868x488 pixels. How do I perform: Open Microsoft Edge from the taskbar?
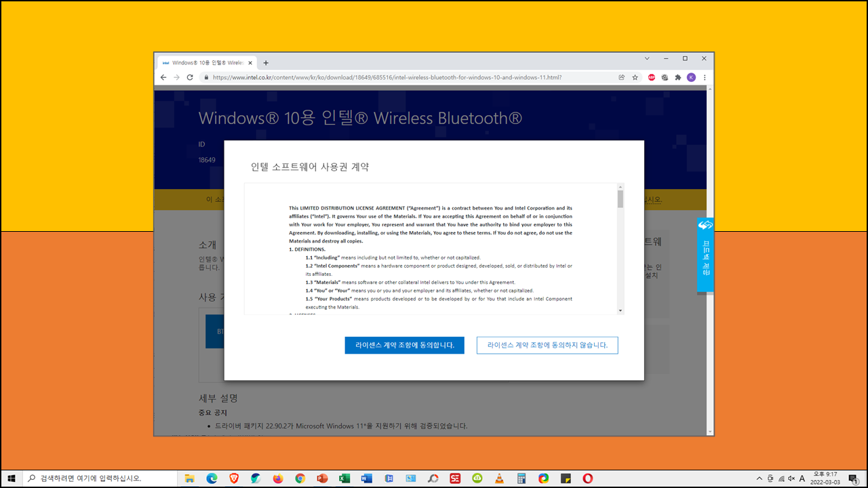(x=212, y=479)
